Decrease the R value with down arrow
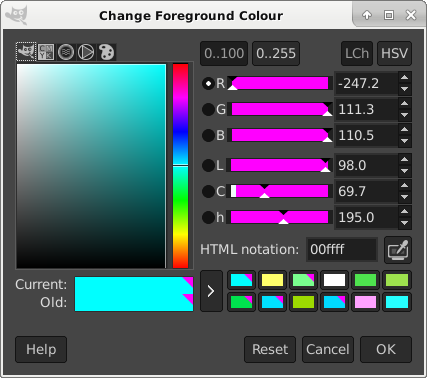 (405, 89)
